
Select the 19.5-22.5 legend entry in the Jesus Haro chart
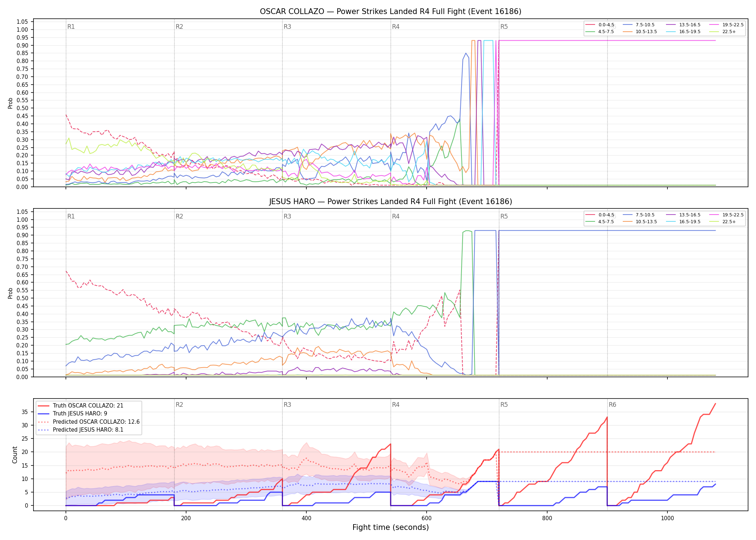click(726, 215)
